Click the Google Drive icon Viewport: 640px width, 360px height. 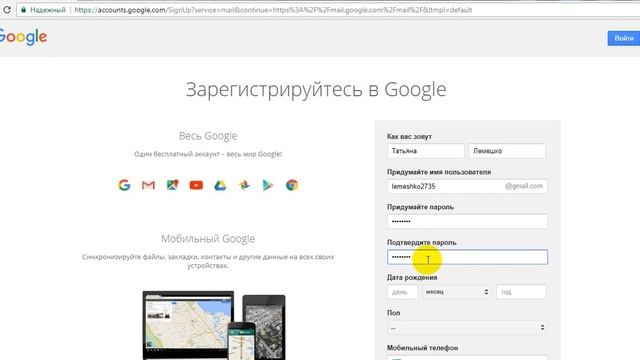click(220, 185)
